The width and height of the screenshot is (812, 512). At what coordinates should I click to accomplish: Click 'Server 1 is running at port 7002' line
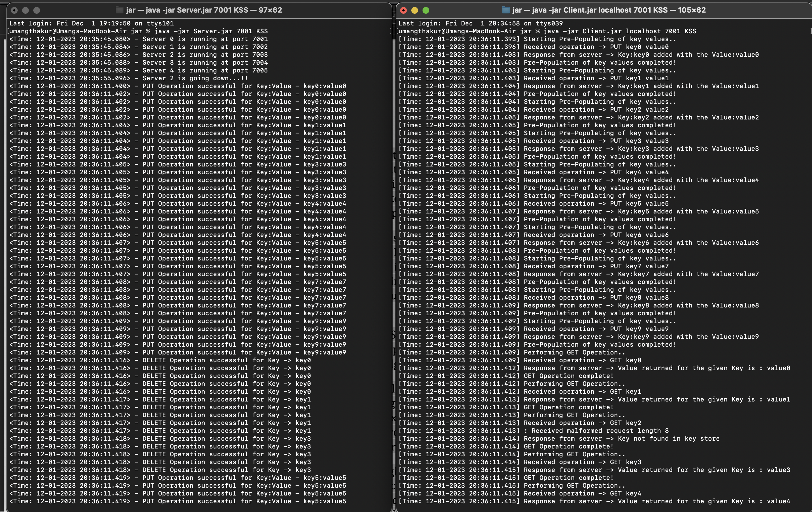tap(139, 47)
